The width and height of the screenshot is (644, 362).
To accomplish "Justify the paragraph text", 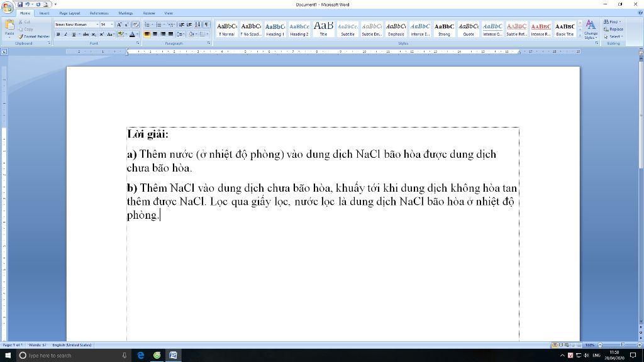I will (x=170, y=34).
